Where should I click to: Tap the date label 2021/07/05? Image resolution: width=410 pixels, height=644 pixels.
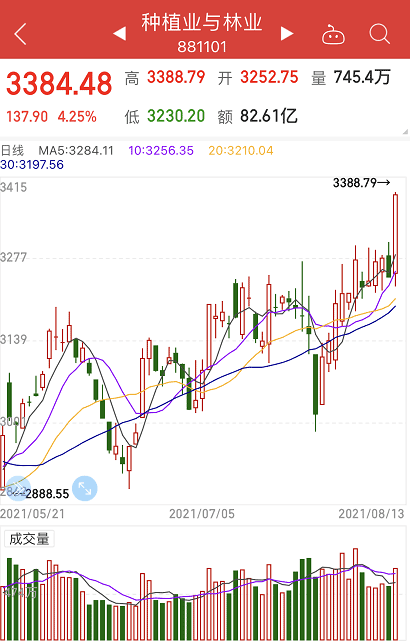pos(202,514)
